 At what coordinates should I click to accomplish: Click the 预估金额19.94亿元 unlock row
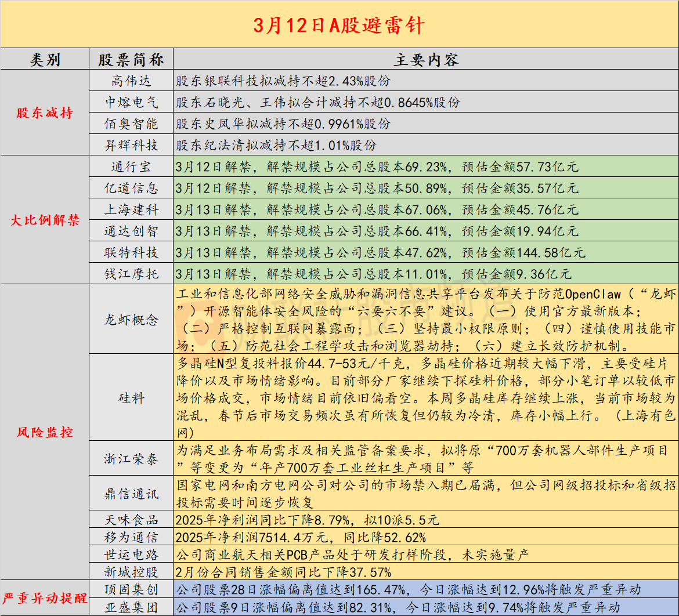[426, 231]
